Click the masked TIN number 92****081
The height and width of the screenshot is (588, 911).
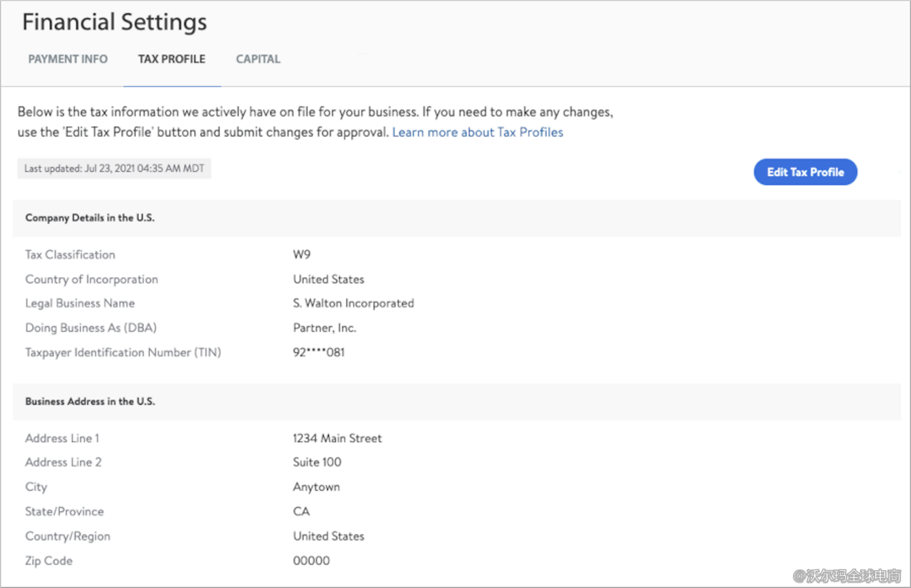[319, 352]
